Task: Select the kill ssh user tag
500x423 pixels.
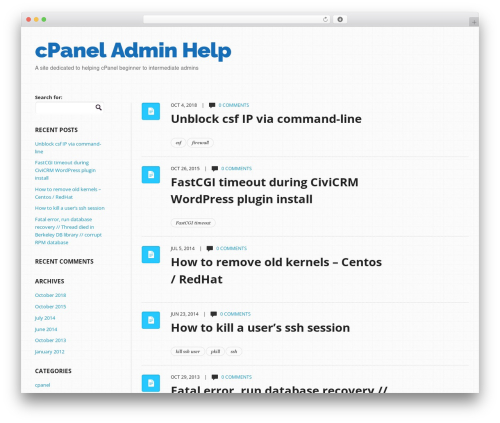Action: pyautogui.click(x=188, y=351)
